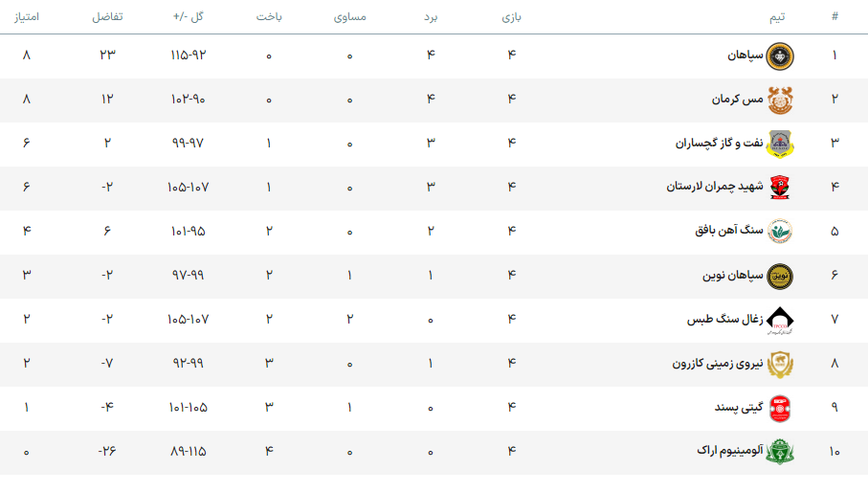Click the برد wins column header
Image resolution: width=868 pixels, height=492 pixels.
coord(431,17)
